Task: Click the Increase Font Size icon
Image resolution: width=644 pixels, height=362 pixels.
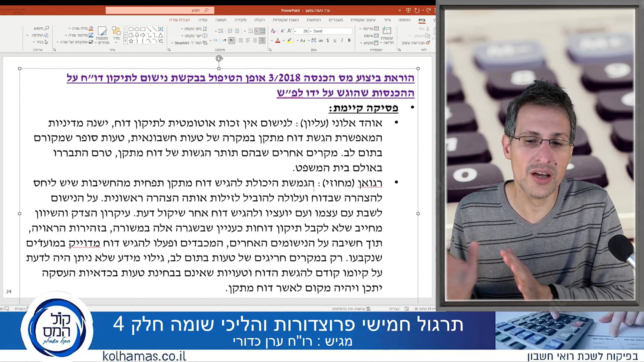Action: click(x=289, y=31)
